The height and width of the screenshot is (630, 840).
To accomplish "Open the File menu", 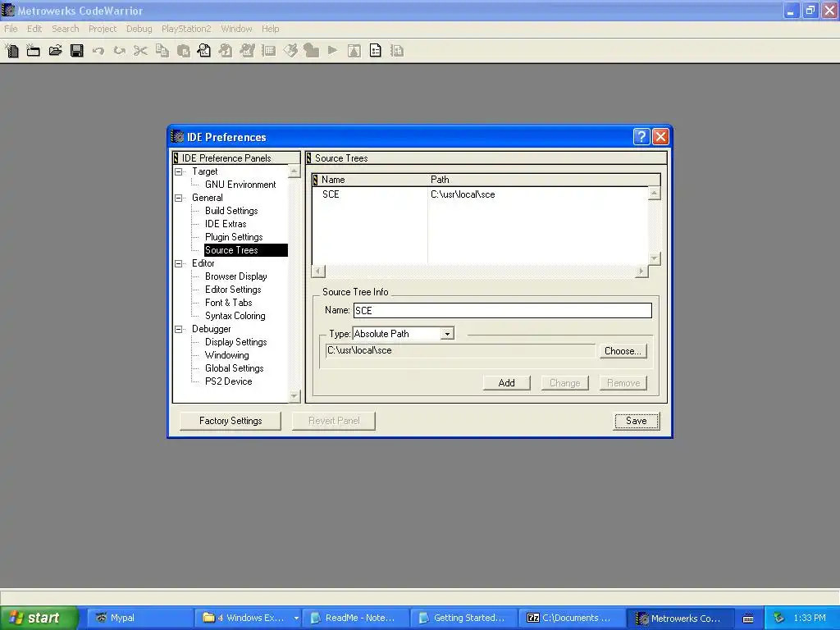I will [11, 29].
